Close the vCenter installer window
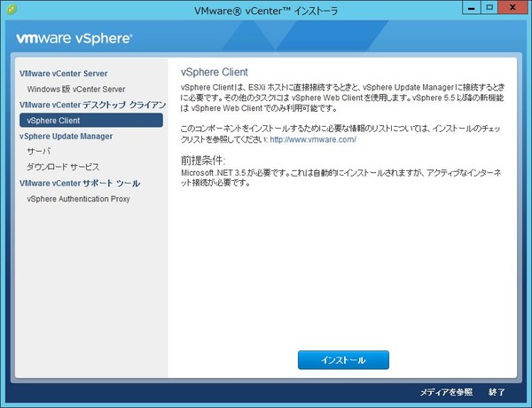This screenshot has height=408, width=532. click(x=512, y=8)
